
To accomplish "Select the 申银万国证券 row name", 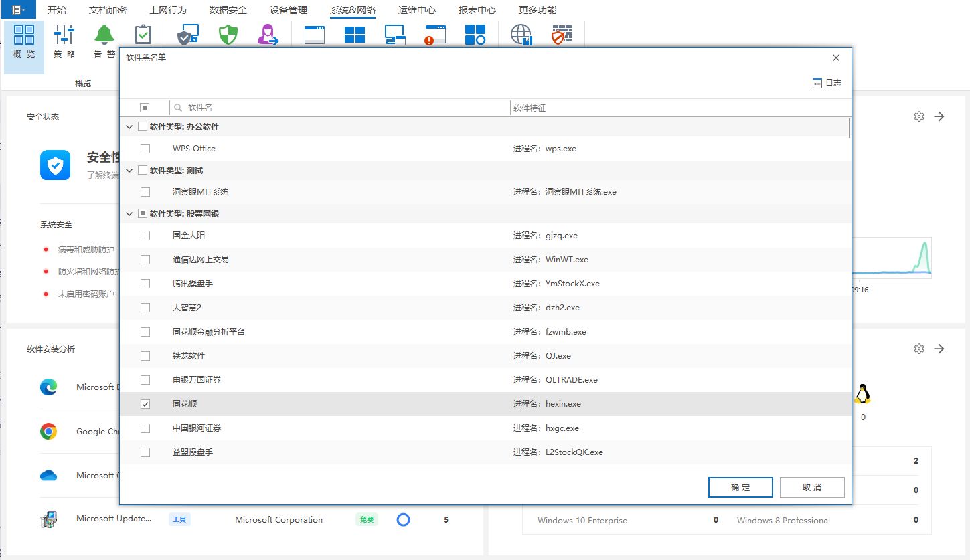I will [197, 380].
